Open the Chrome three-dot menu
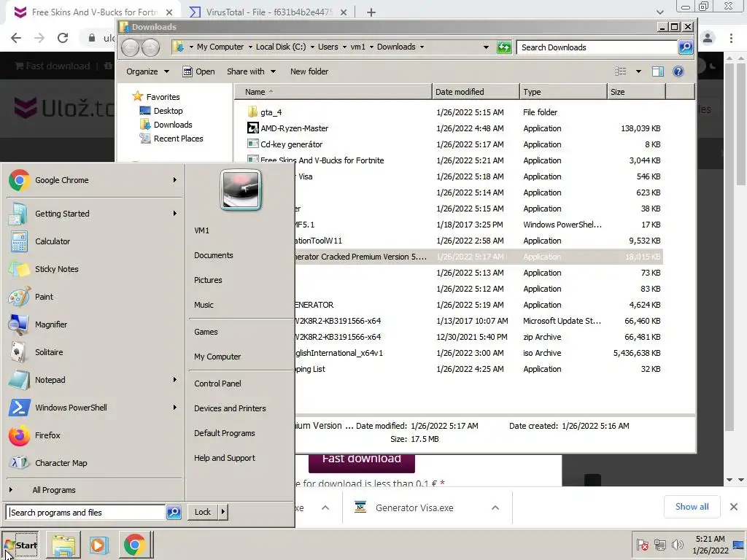The height and width of the screenshot is (560, 747). (x=731, y=38)
